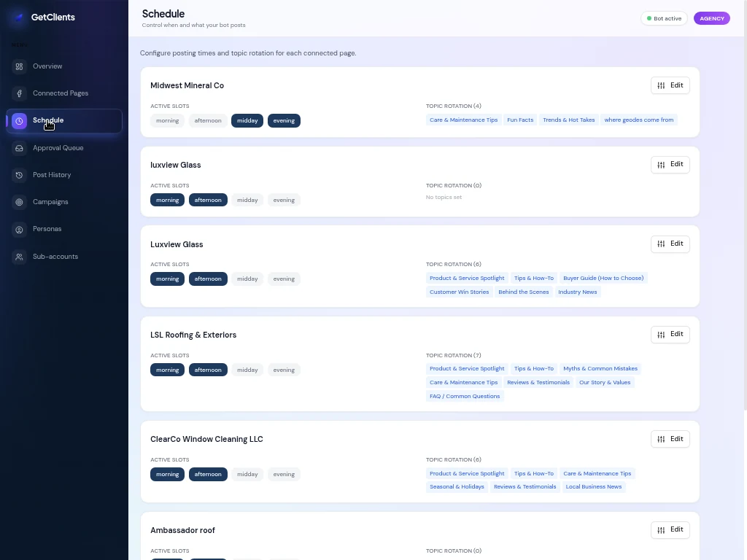747x560 pixels.
Task: Open Post History
Action: 64,175
